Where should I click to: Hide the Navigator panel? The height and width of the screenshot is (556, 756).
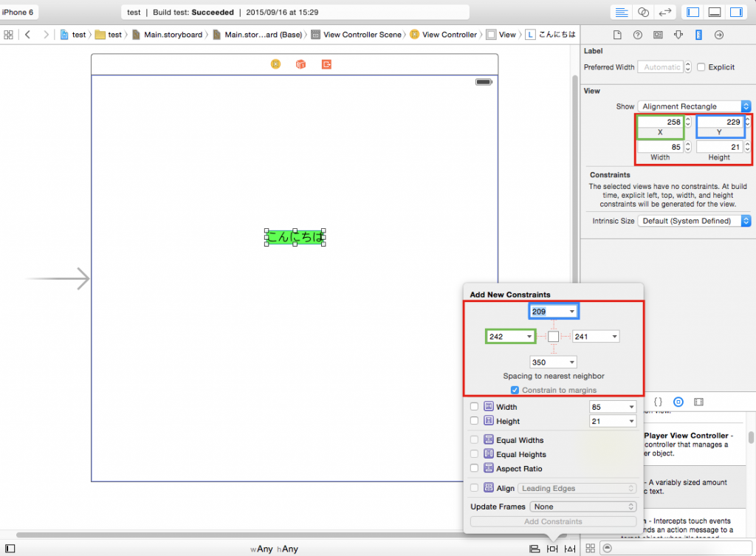click(x=693, y=13)
